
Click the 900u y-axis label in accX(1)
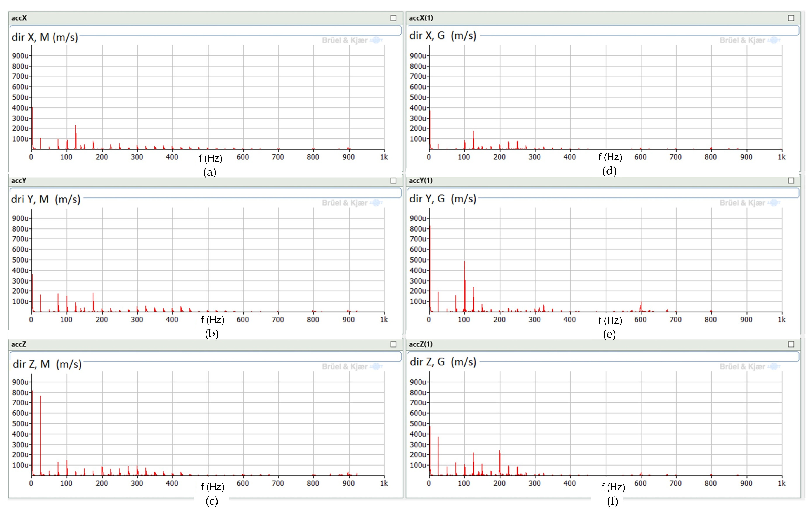tap(418, 56)
